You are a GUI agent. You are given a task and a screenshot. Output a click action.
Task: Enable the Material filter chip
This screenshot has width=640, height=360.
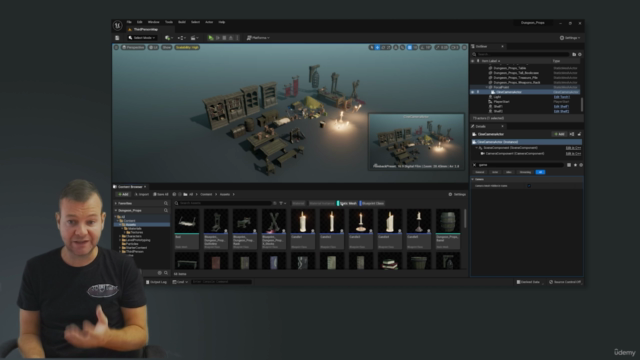point(298,203)
